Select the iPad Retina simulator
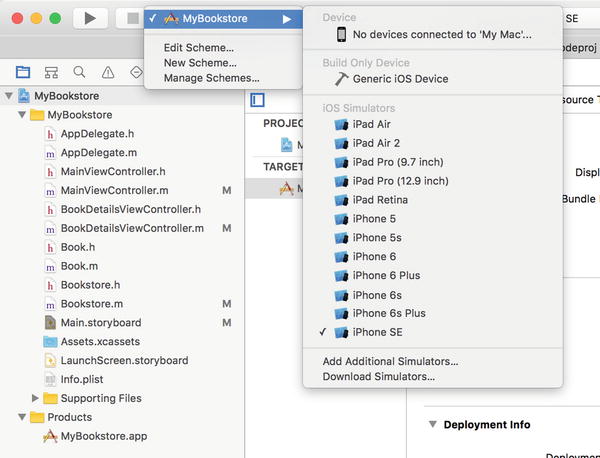Viewport: 600px width, 458px height. (x=433, y=200)
